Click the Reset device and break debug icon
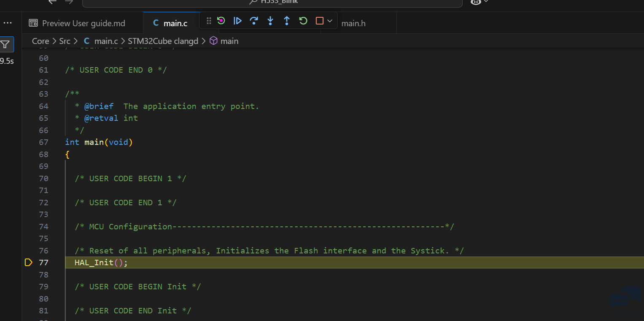The image size is (644, 321). click(221, 21)
